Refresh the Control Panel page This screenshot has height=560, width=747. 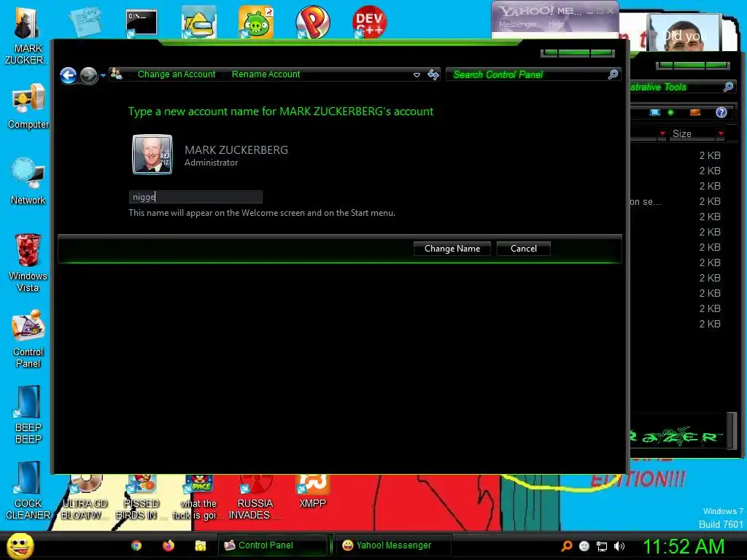tap(433, 74)
